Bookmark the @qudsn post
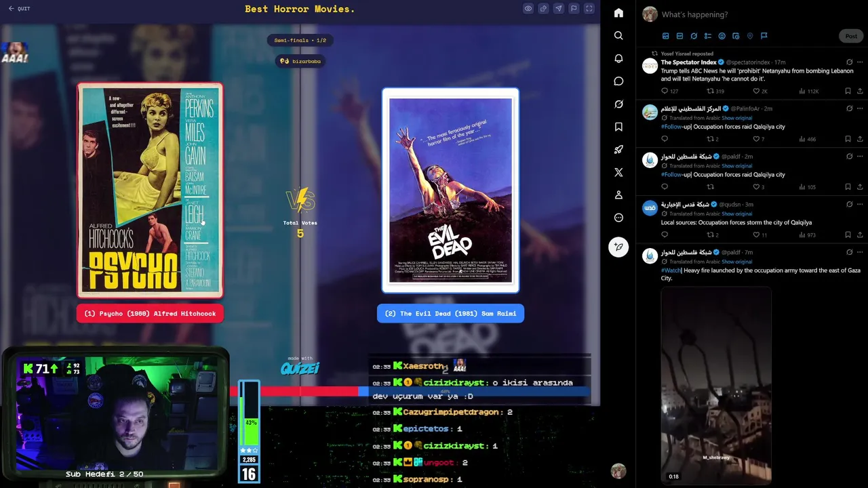Screen dimensions: 868x488 point(848,235)
